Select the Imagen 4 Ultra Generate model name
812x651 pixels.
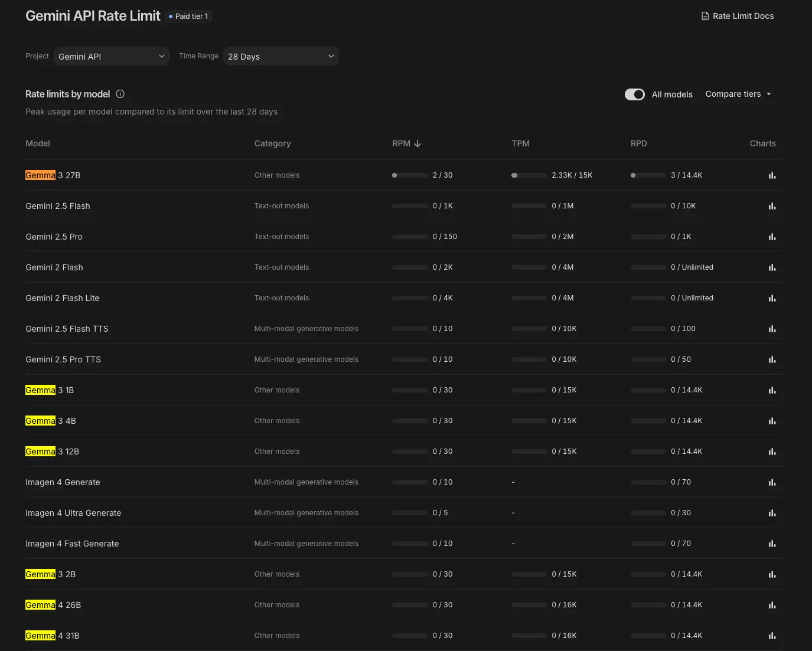tap(73, 513)
